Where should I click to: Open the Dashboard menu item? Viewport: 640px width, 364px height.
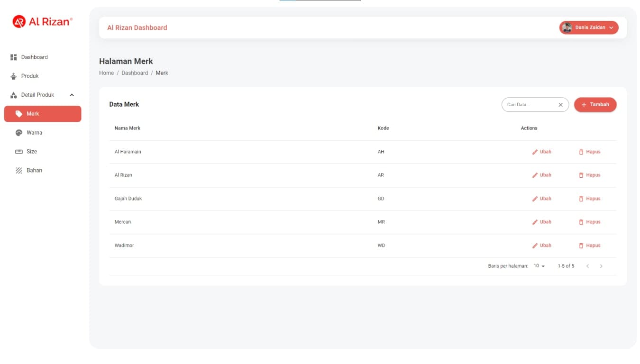coord(43,57)
